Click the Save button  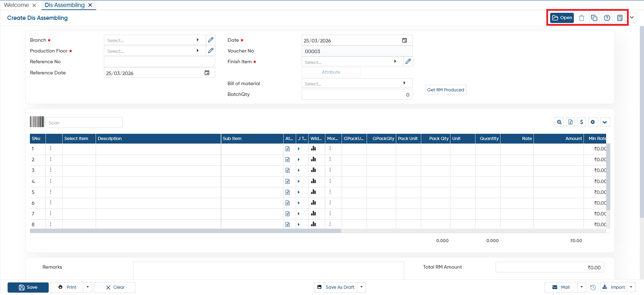click(28, 287)
